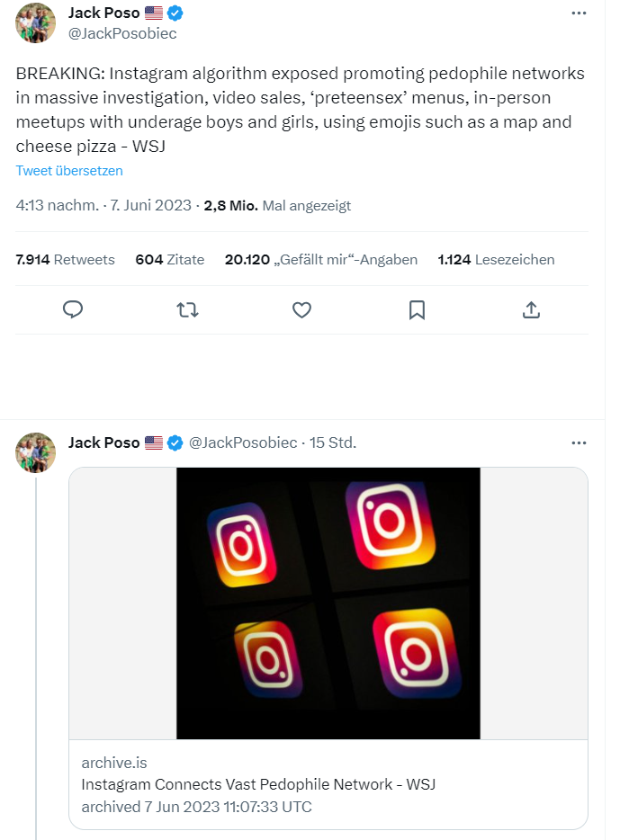Open more options on main tweet
Viewport: 620px width, 840px height.
pyautogui.click(x=580, y=14)
